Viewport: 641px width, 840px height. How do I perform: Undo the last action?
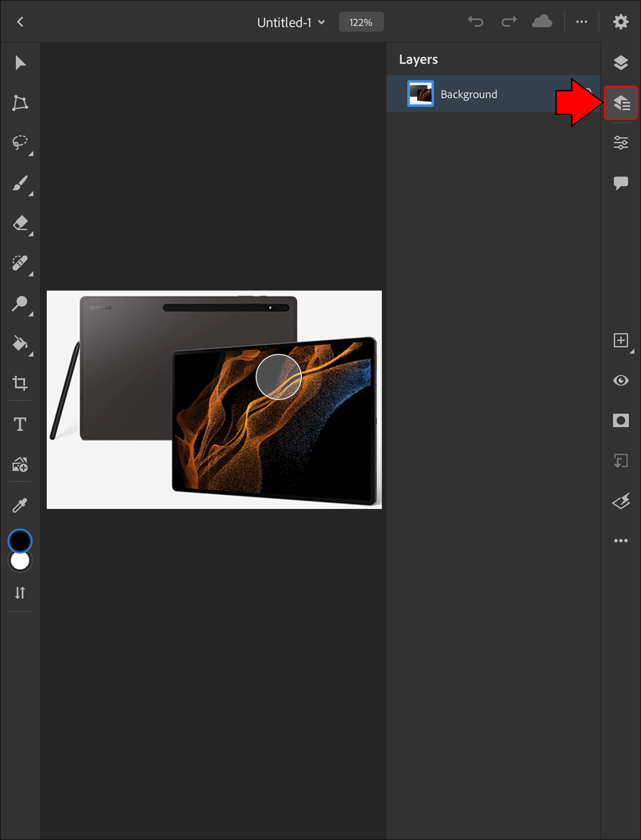[475, 21]
